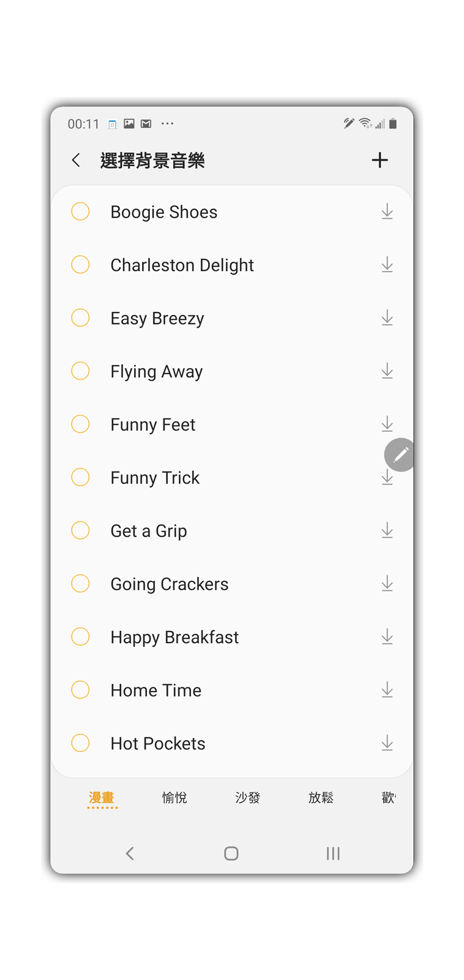This screenshot has width=464, height=980.
Task: Switch to the 愉悅 category tab
Action: (x=174, y=797)
